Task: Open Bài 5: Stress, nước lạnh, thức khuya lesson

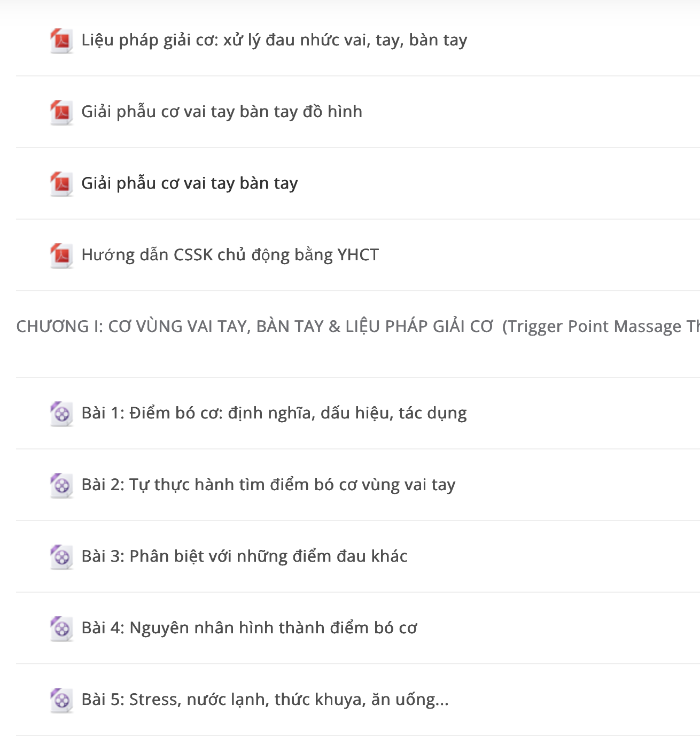Action: 265,700
